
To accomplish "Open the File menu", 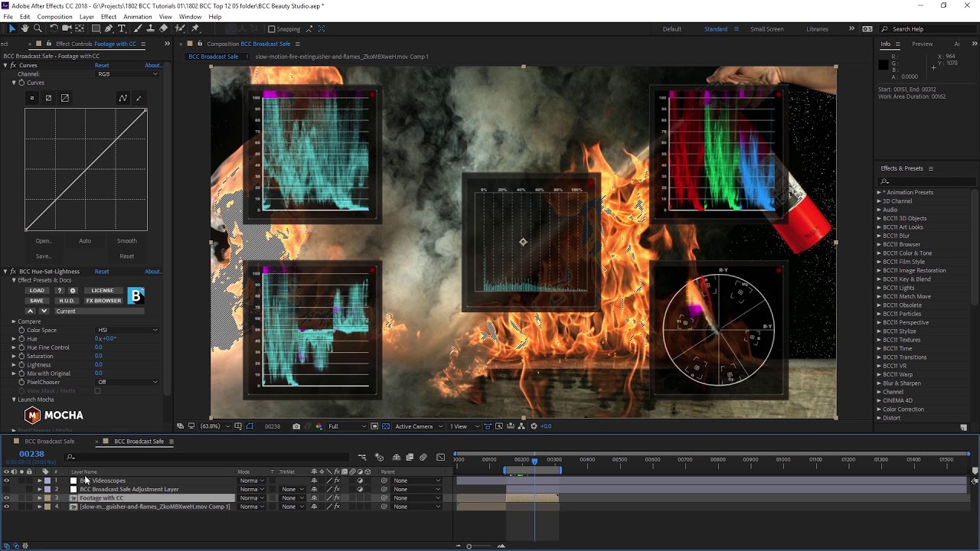I will pos(8,17).
